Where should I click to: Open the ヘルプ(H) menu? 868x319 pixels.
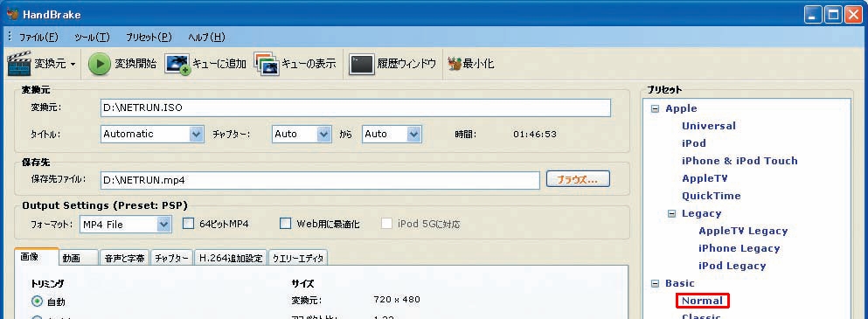[206, 37]
